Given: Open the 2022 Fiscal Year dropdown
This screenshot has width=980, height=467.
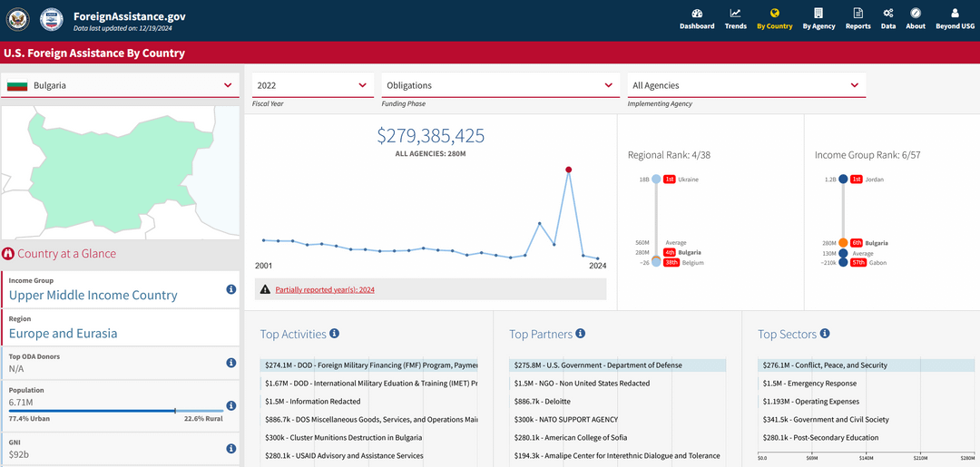Looking at the screenshot, I should tap(312, 85).
